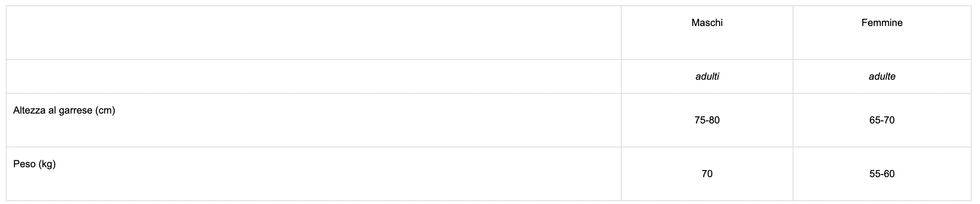
Task: Click the empty cell left of adulti
Action: [314, 76]
